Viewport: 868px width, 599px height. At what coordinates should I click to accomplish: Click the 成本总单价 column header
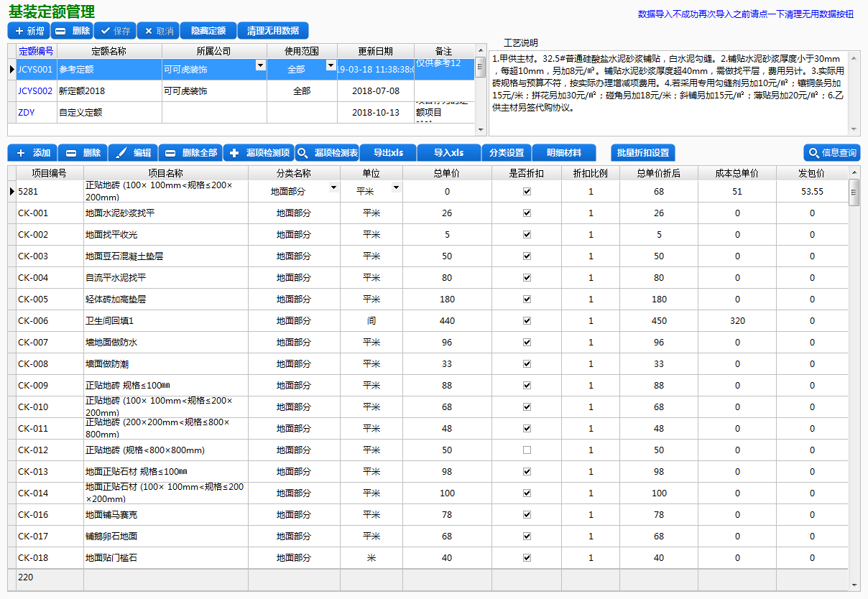coord(737,174)
